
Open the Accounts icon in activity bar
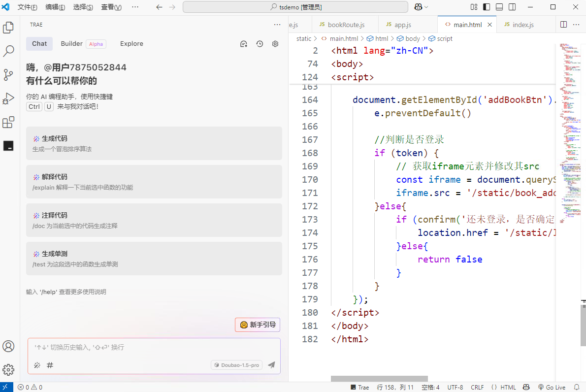click(8, 346)
